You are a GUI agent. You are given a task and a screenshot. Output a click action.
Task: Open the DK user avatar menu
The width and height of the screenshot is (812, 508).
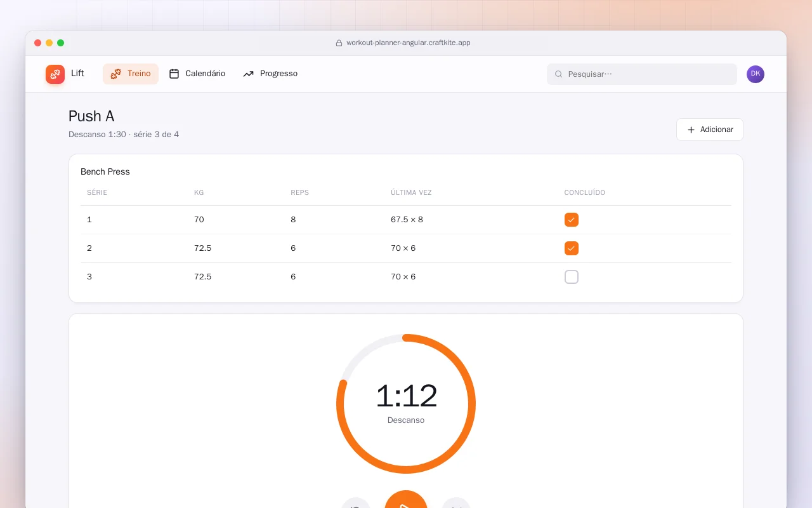point(756,74)
